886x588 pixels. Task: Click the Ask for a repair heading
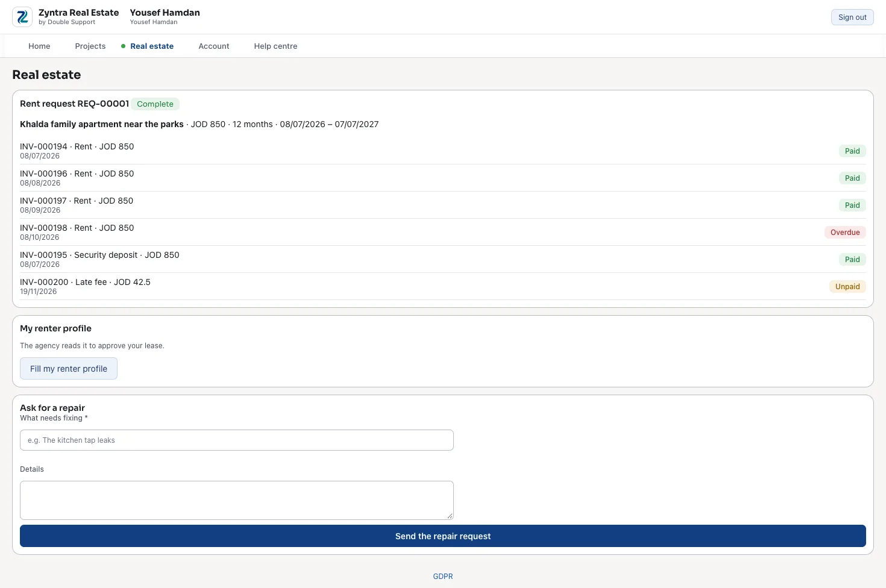point(52,408)
